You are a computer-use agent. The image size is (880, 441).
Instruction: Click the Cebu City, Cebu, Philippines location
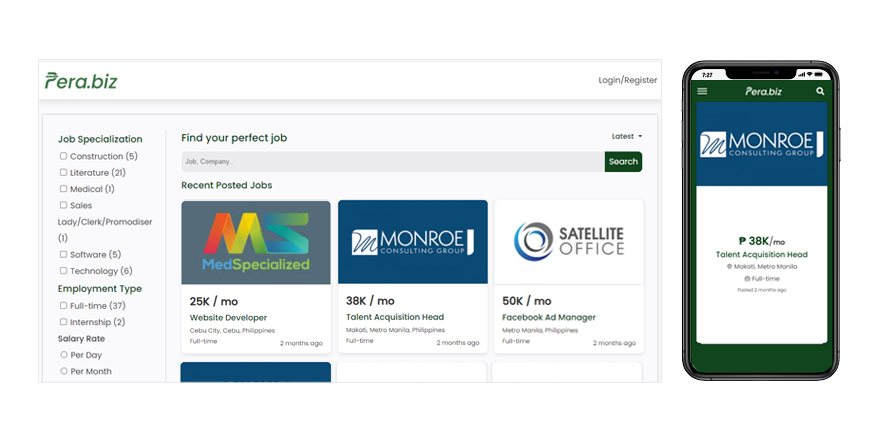coord(232,330)
